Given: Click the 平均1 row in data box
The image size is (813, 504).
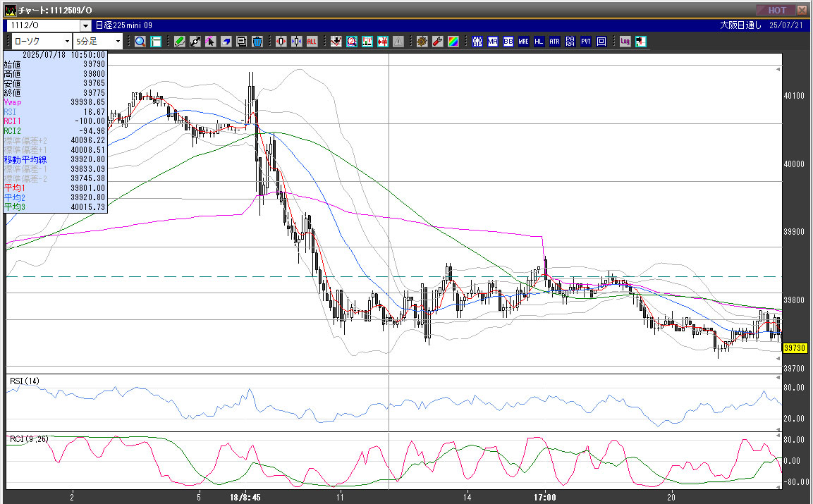Looking at the screenshot, I should [55, 188].
